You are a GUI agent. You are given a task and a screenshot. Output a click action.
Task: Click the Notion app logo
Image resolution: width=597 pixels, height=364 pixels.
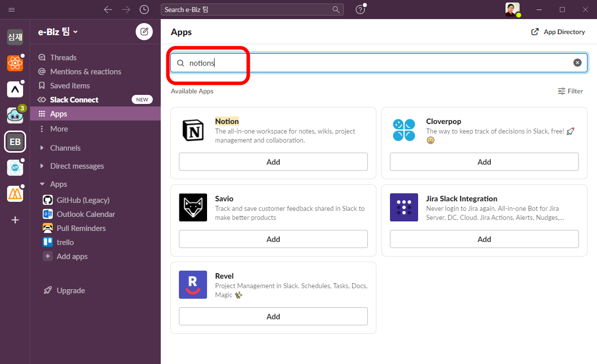pyautogui.click(x=193, y=130)
